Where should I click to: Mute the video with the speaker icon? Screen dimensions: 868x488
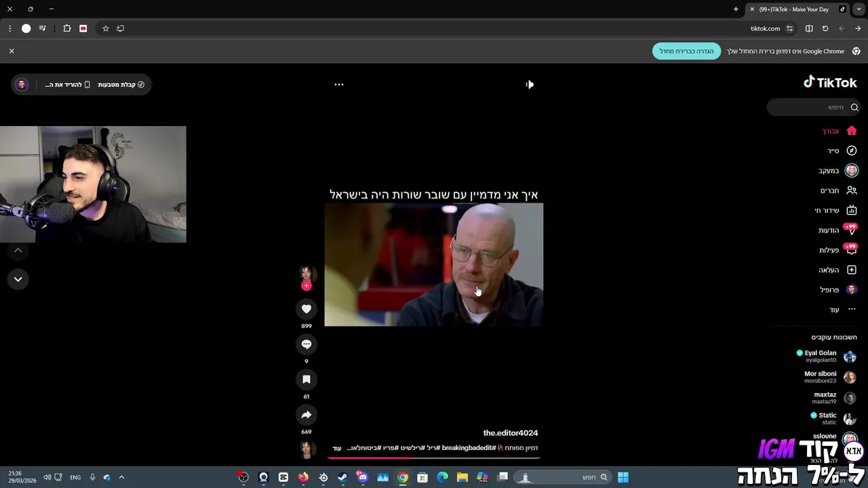(x=530, y=85)
